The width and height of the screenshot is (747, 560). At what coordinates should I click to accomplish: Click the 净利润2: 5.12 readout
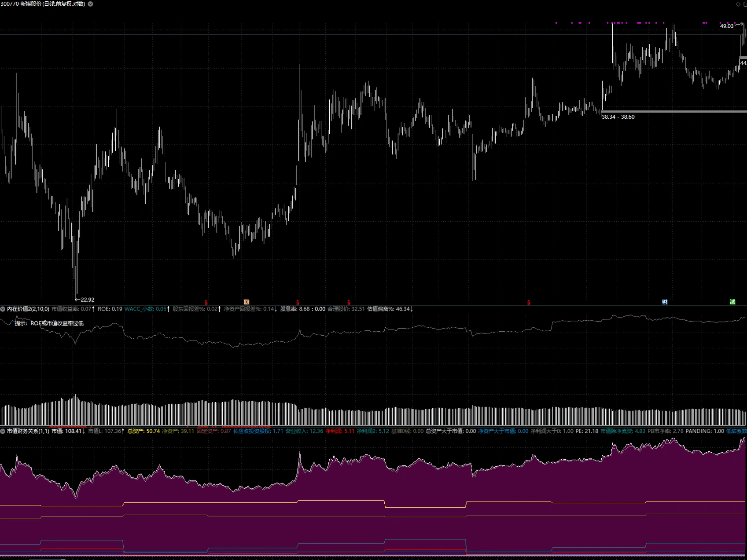click(373, 431)
